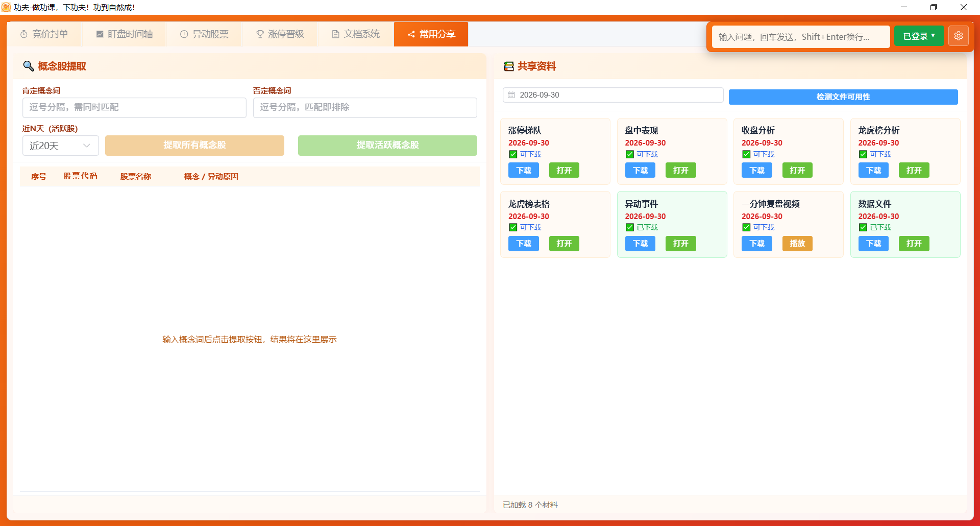The height and width of the screenshot is (526, 980).
Task: Click the 涨停梯队 card title
Action: pyautogui.click(x=524, y=131)
